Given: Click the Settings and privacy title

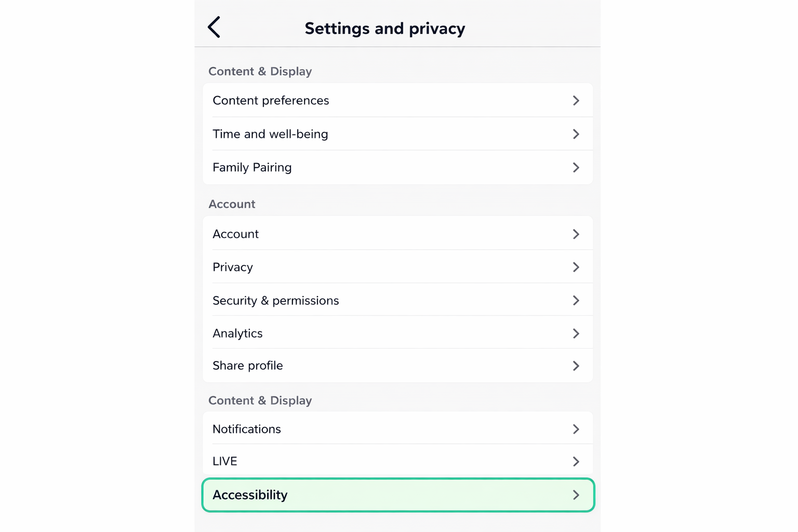Looking at the screenshot, I should [384, 28].
